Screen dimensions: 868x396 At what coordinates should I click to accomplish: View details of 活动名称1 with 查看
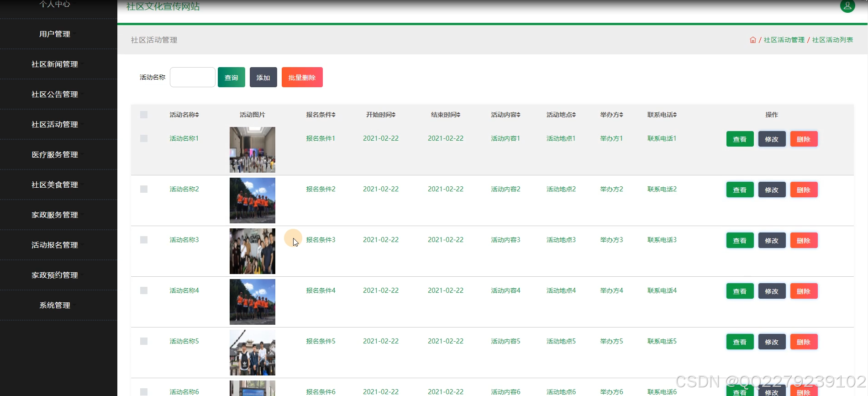point(740,139)
